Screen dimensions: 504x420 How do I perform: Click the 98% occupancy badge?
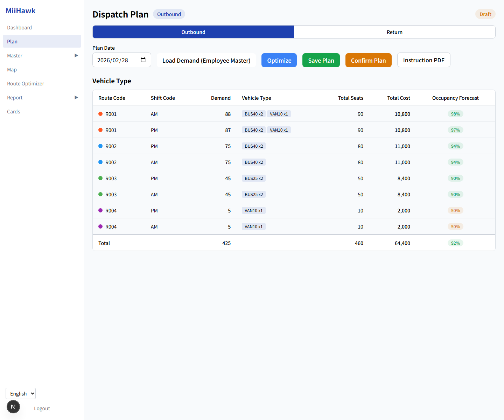(x=455, y=114)
